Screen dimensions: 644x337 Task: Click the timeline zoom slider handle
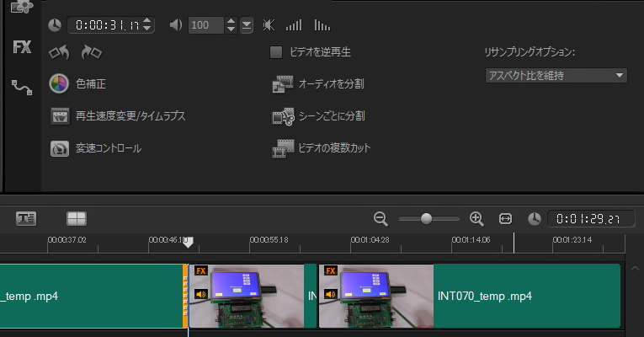(x=426, y=219)
